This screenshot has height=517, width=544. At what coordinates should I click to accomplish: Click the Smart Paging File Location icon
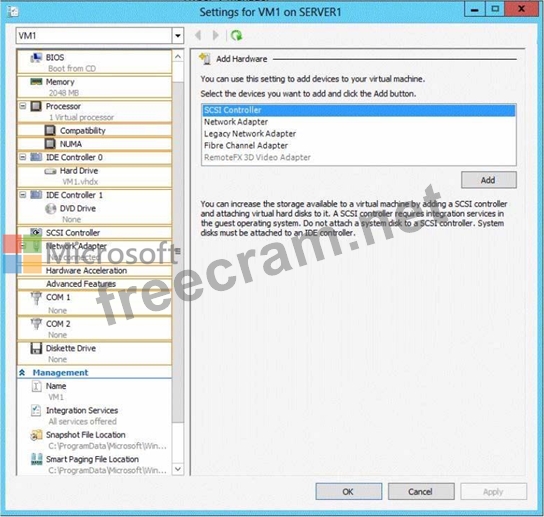[36, 459]
